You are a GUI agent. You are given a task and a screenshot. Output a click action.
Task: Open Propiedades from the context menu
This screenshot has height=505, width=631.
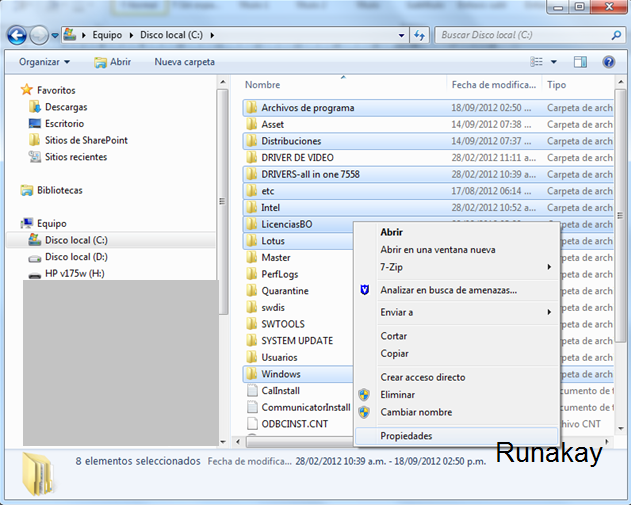pyautogui.click(x=456, y=436)
